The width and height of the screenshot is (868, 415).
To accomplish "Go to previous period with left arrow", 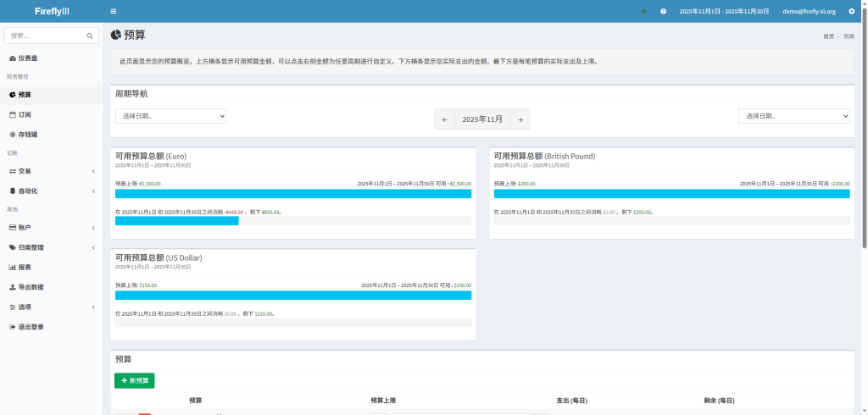I will point(445,119).
